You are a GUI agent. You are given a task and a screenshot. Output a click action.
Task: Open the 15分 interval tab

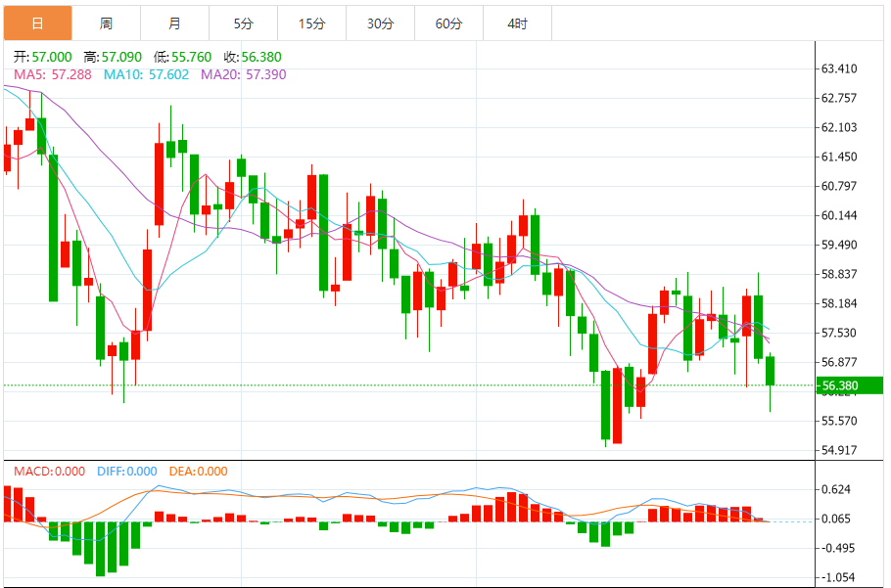click(312, 23)
